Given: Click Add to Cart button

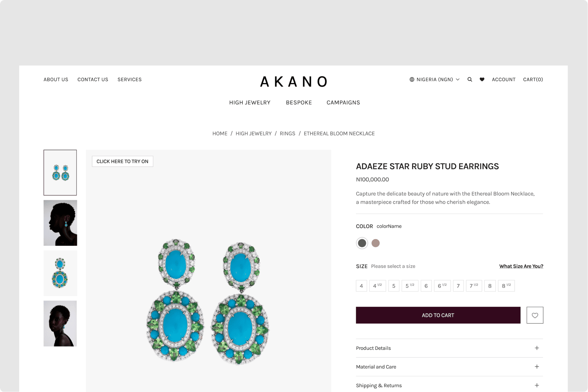Looking at the screenshot, I should [x=438, y=315].
